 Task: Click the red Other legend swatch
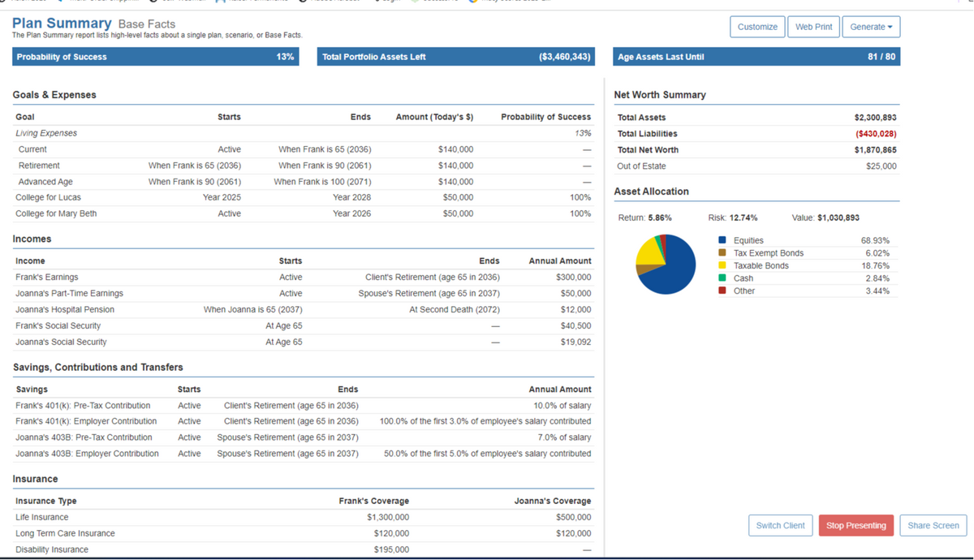pos(722,291)
